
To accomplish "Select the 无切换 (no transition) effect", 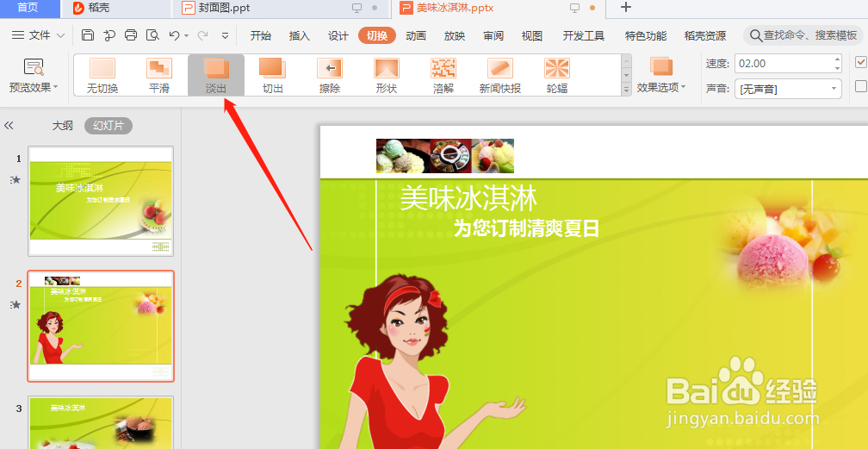I will pos(102,75).
